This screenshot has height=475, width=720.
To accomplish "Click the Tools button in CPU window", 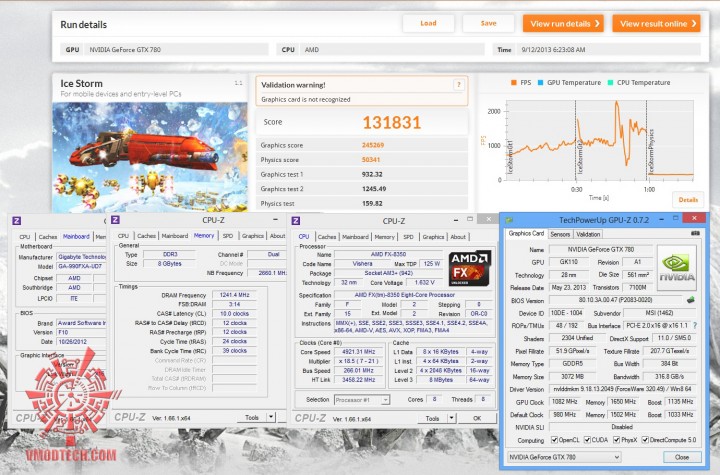I will 433,418.
